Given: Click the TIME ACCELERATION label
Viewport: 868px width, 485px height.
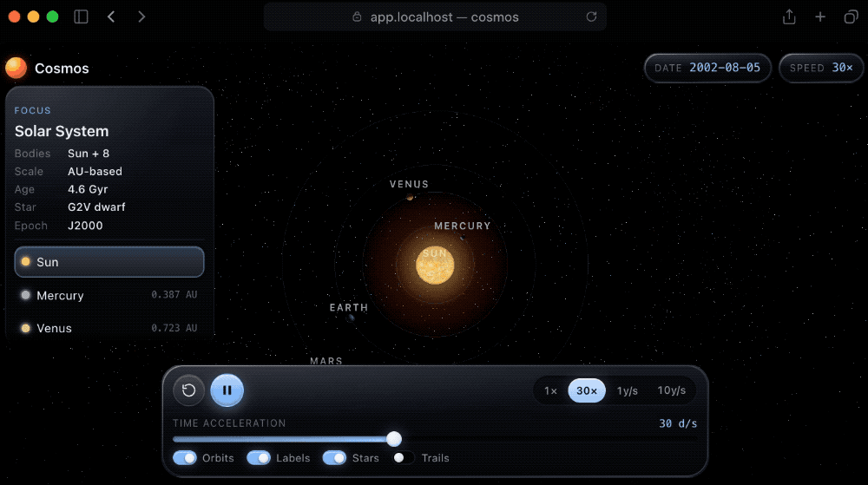Looking at the screenshot, I should (229, 423).
